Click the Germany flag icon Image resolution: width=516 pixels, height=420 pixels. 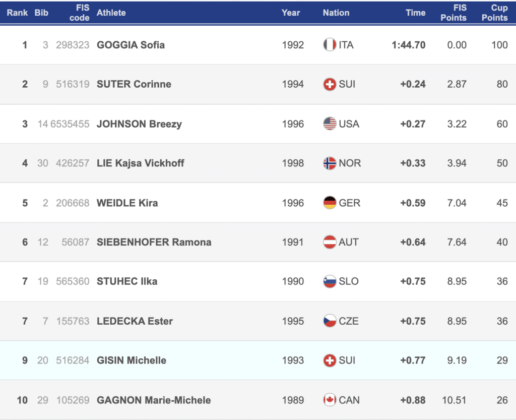point(330,203)
